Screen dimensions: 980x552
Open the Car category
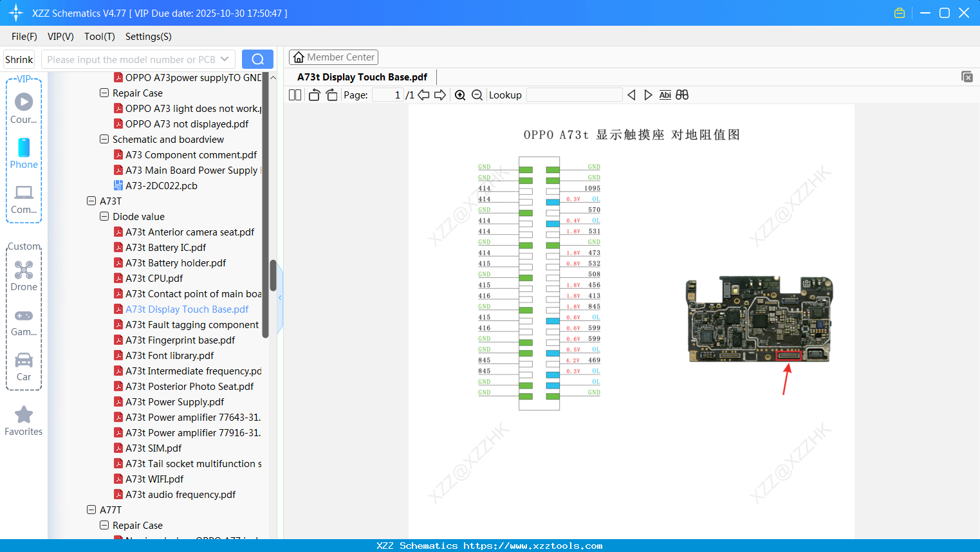(x=24, y=367)
